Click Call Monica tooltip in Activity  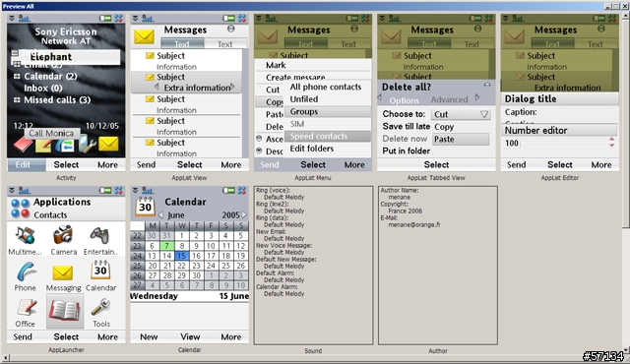[x=52, y=133]
